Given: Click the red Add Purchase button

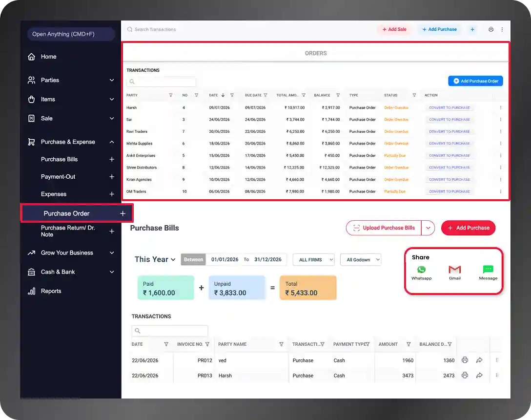Looking at the screenshot, I should [x=469, y=228].
